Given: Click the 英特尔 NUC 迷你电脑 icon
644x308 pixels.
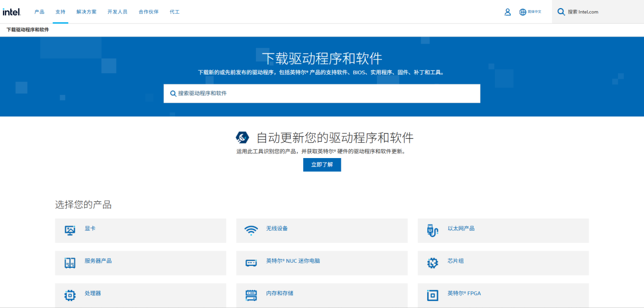Looking at the screenshot, I should 251,263.
